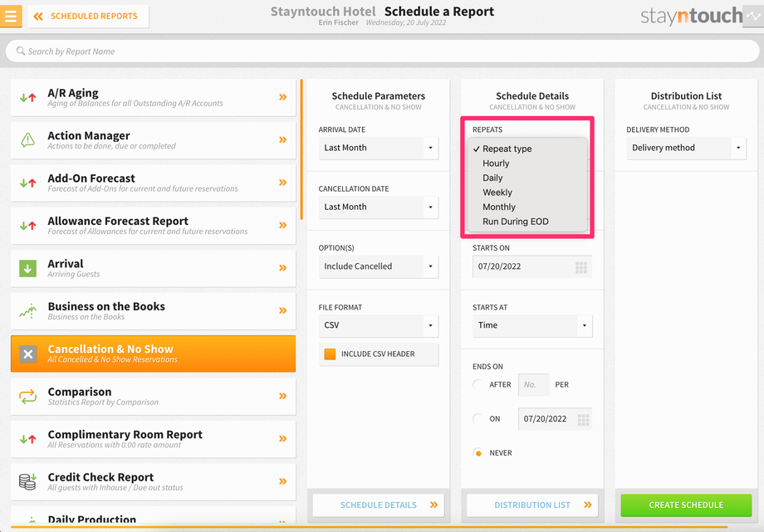Expand Complimentary Room Report chevron
The height and width of the screenshot is (532, 764).
point(282,438)
